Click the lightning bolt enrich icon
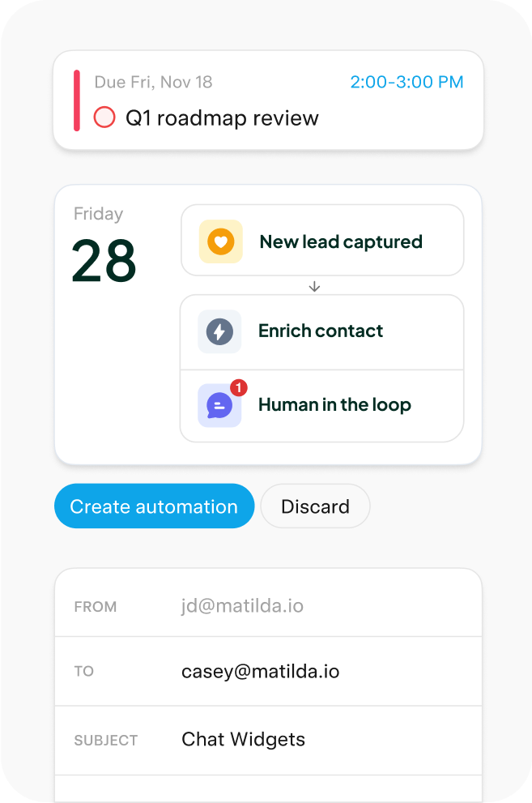The width and height of the screenshot is (532, 803). pyautogui.click(x=219, y=331)
